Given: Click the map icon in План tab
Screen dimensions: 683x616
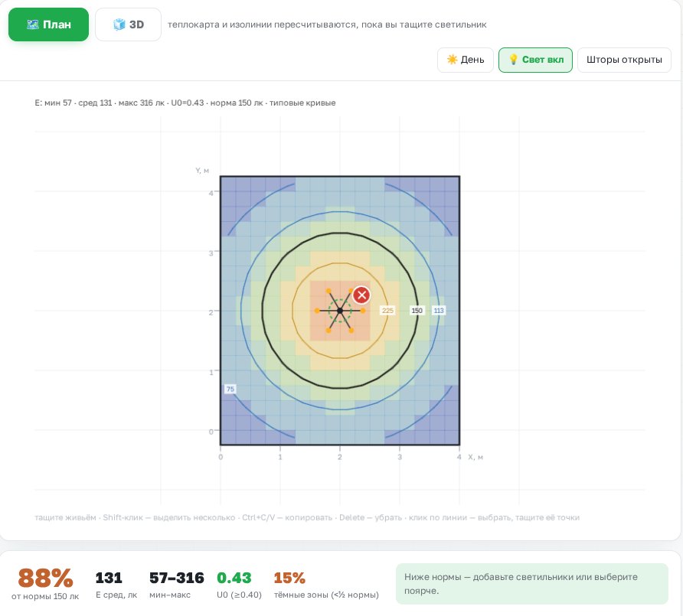Looking at the screenshot, I should coord(33,24).
